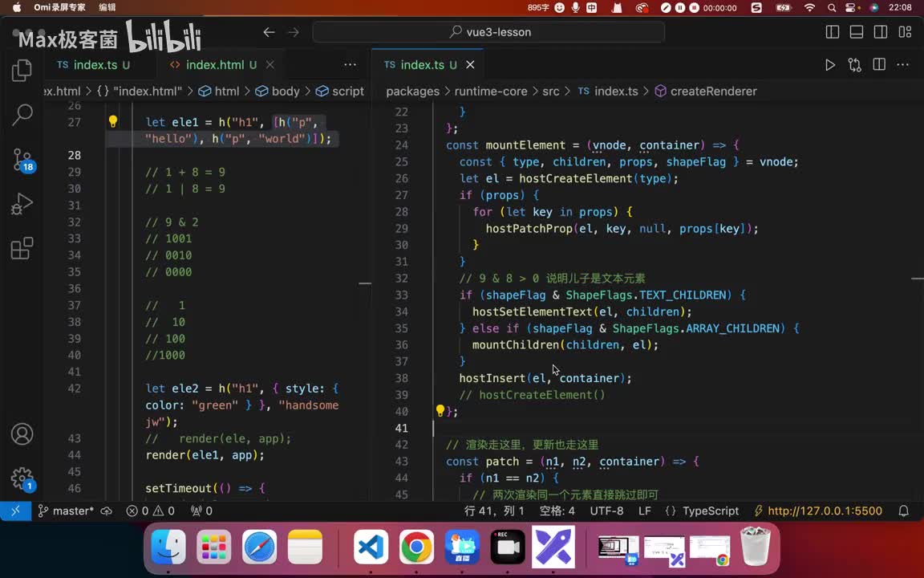
Task: Open the Apple menu
Action: [x=17, y=8]
